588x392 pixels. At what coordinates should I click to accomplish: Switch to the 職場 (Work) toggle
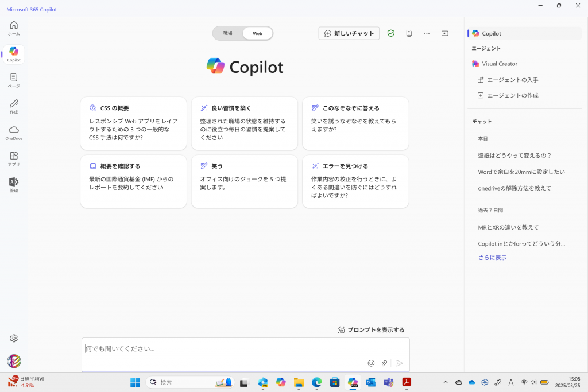[228, 33]
